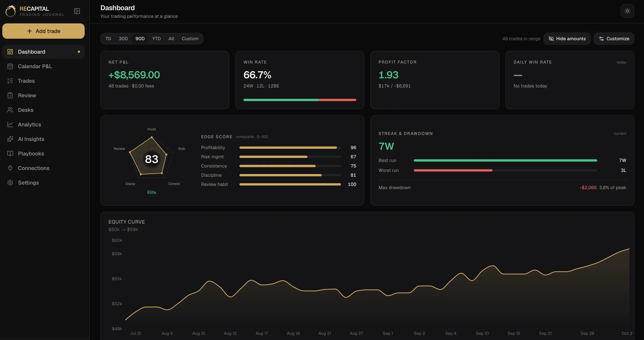Open AI Insights section
Image resolution: width=644 pixels, height=340 pixels.
pyautogui.click(x=43, y=139)
